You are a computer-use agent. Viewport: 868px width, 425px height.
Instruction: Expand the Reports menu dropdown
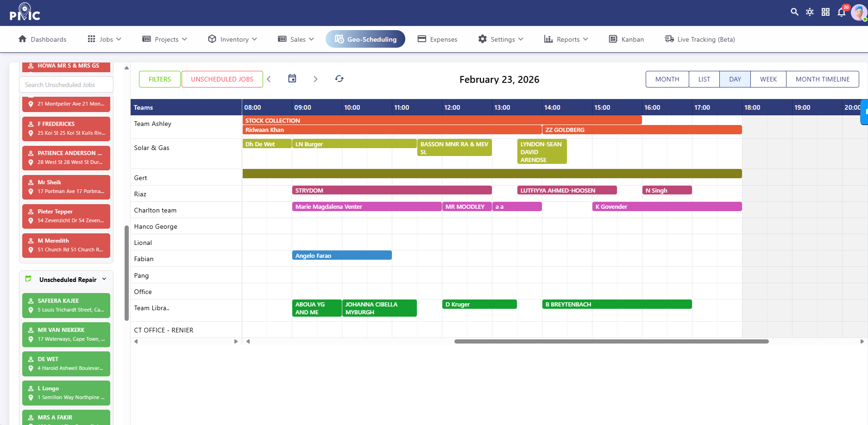pyautogui.click(x=585, y=39)
